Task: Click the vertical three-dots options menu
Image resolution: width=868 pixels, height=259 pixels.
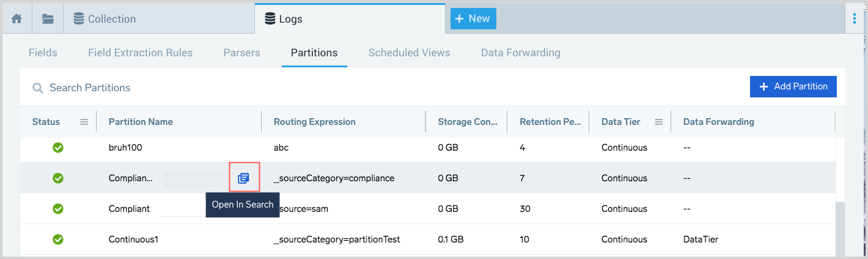Action: pos(854,18)
